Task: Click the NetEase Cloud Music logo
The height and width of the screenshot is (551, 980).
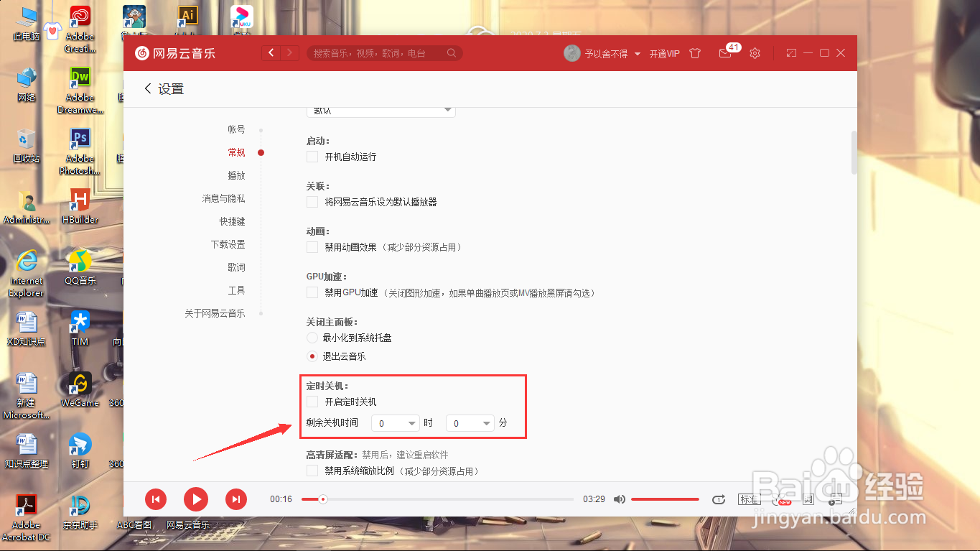Action: tap(175, 53)
